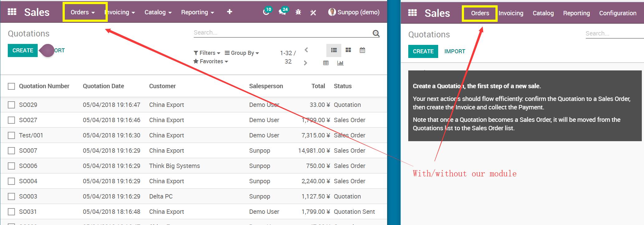Image resolution: width=644 pixels, height=225 pixels.
Task: Click the search magnifier icon
Action: tap(376, 33)
